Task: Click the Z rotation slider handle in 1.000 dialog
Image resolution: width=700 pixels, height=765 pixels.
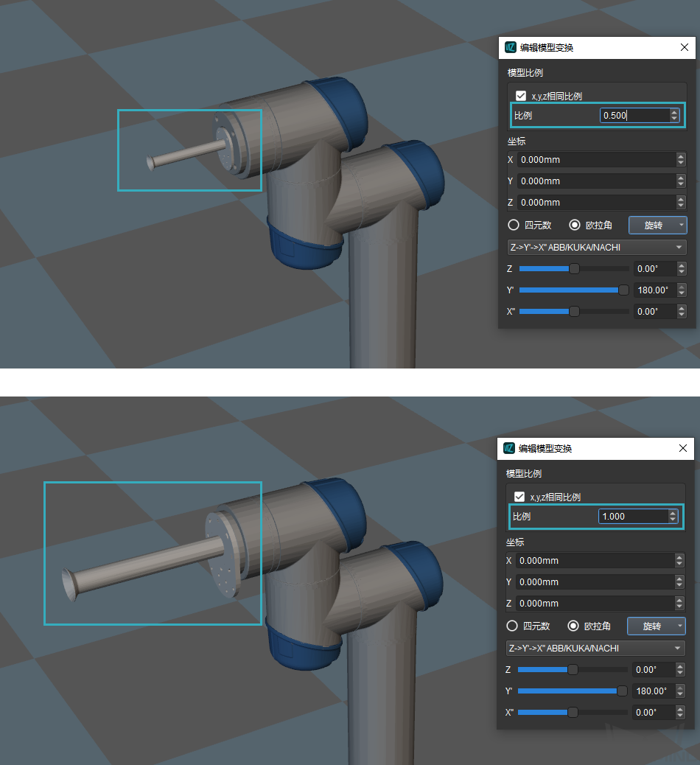Action: tap(573, 670)
